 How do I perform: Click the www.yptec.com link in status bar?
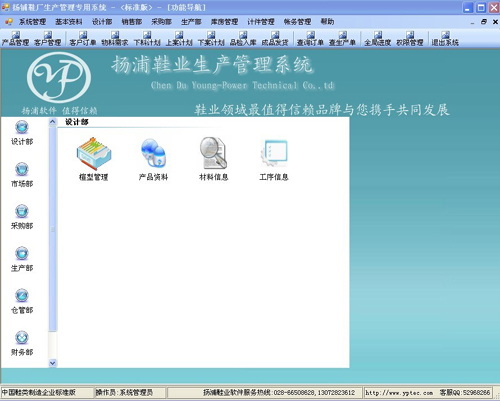tap(399, 393)
